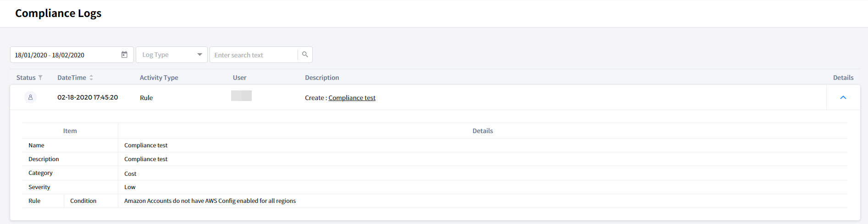Click the date range field 18/01/2020 - 18/02/2020
Viewport: 868px width, 224px height.
click(64, 55)
